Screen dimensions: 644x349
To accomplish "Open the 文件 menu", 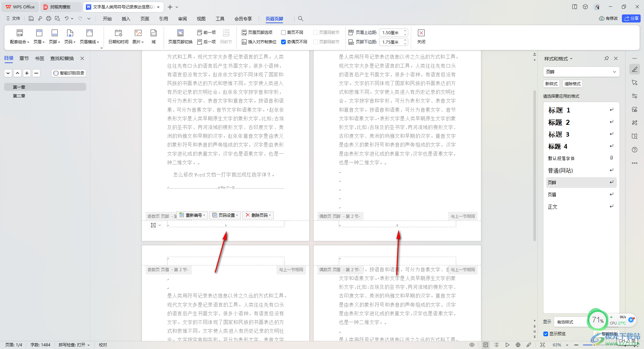I will pos(13,18).
